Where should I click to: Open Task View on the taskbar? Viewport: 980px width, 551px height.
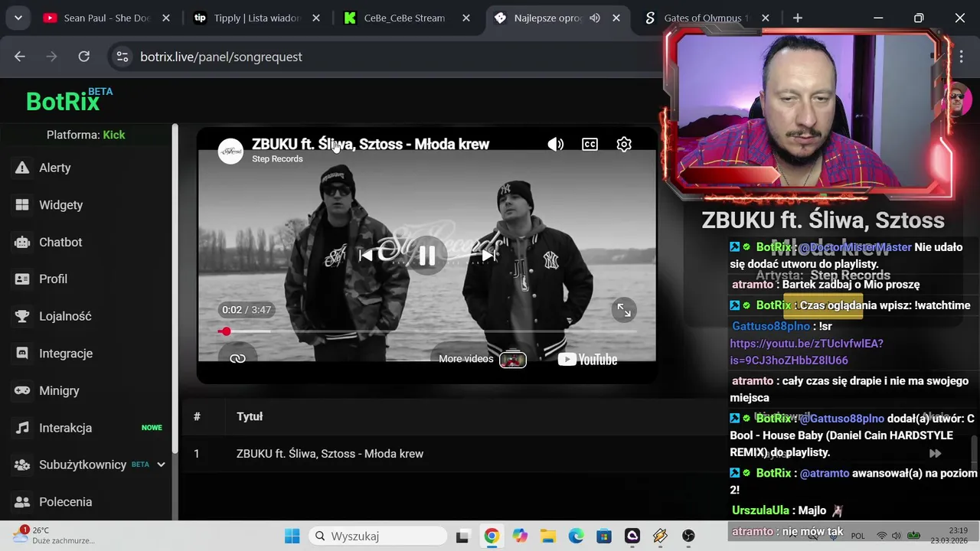pos(462,536)
